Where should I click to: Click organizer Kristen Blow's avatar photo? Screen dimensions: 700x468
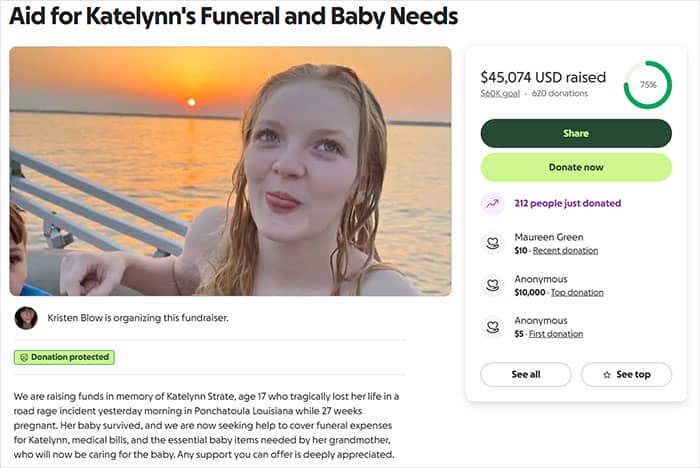(26, 318)
